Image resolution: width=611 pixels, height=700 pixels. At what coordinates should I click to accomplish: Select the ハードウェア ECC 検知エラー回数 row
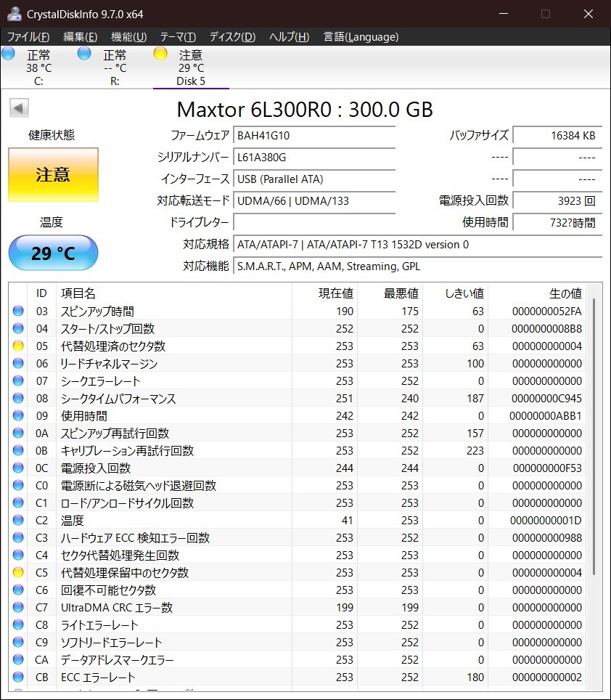tap(298, 537)
